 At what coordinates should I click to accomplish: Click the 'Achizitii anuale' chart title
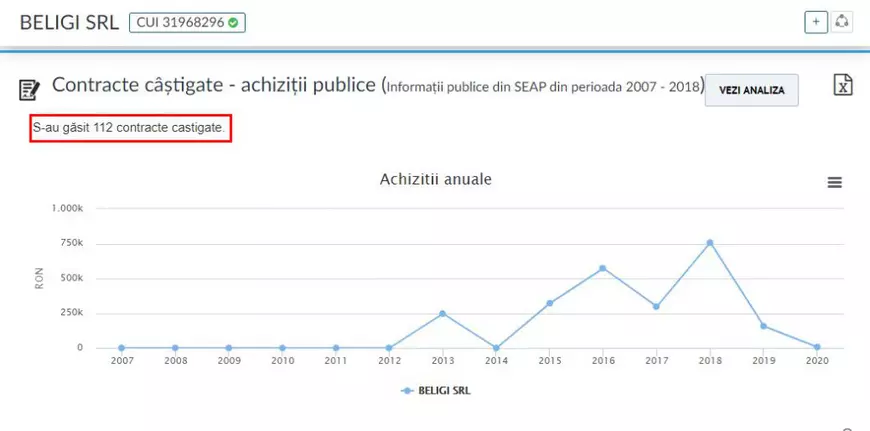(436, 180)
